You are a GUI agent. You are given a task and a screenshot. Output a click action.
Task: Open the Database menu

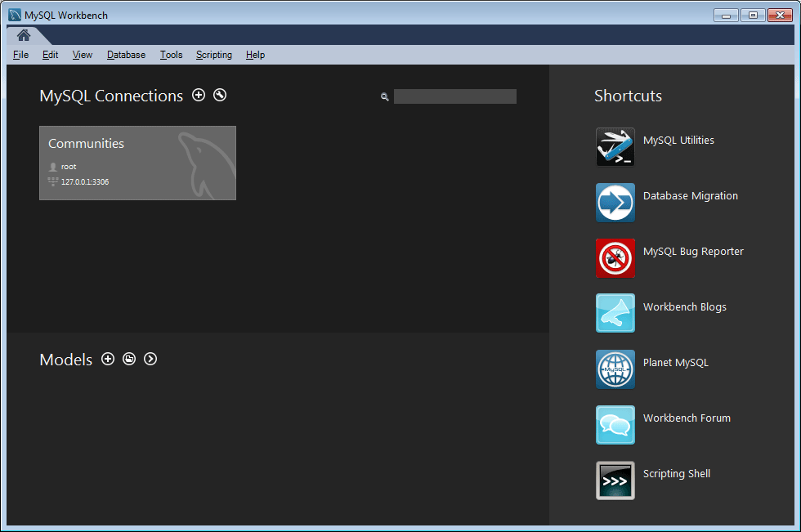(126, 55)
